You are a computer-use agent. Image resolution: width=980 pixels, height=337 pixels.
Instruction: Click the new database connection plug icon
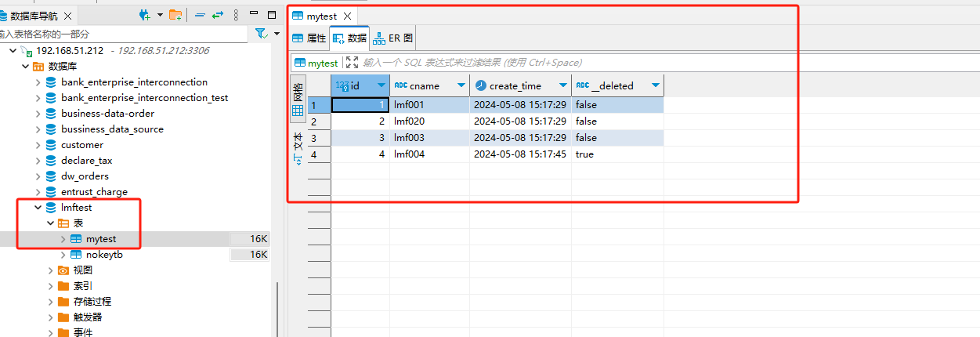pos(145,15)
